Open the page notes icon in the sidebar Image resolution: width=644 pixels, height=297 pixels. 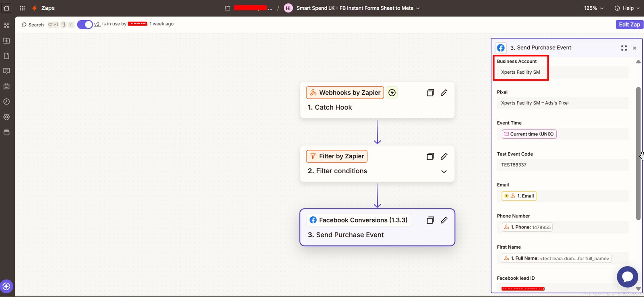[x=6, y=56]
